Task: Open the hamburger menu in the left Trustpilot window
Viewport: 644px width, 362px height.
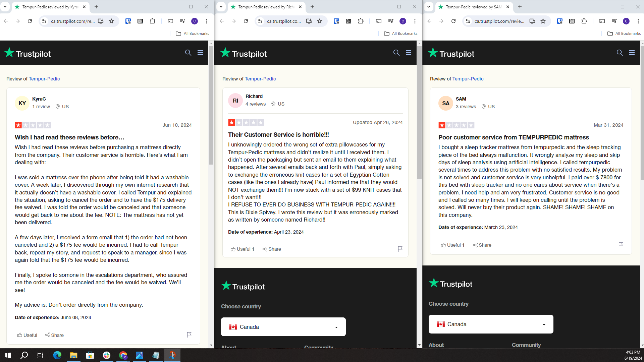Action: pos(200,53)
